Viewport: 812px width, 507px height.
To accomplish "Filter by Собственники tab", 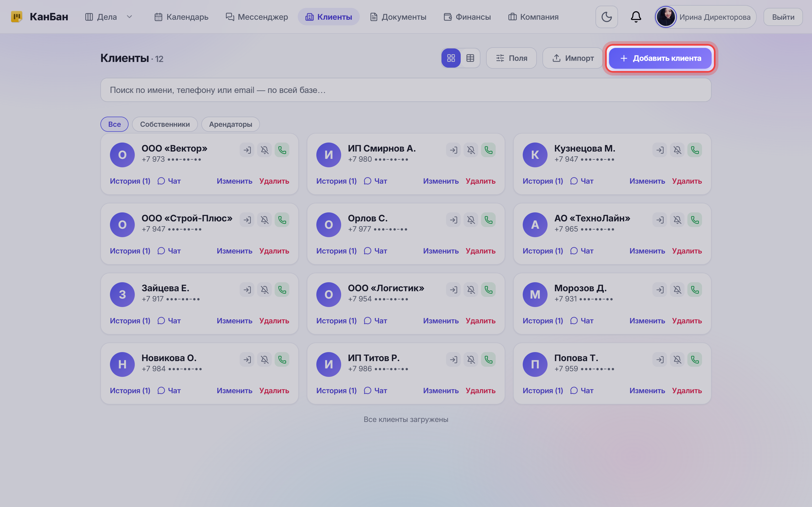I will pyautogui.click(x=165, y=124).
